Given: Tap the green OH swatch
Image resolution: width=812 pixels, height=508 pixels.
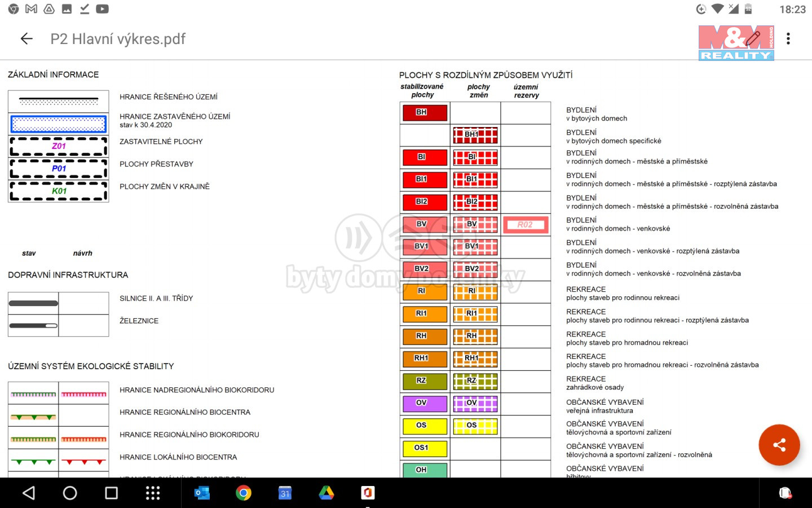Looking at the screenshot, I should click(425, 470).
